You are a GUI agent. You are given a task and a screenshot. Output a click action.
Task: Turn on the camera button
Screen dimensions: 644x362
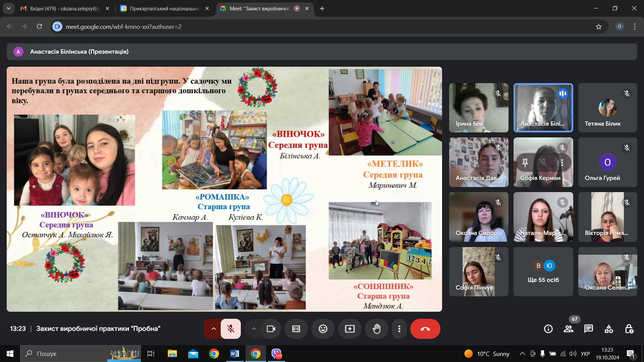click(271, 329)
